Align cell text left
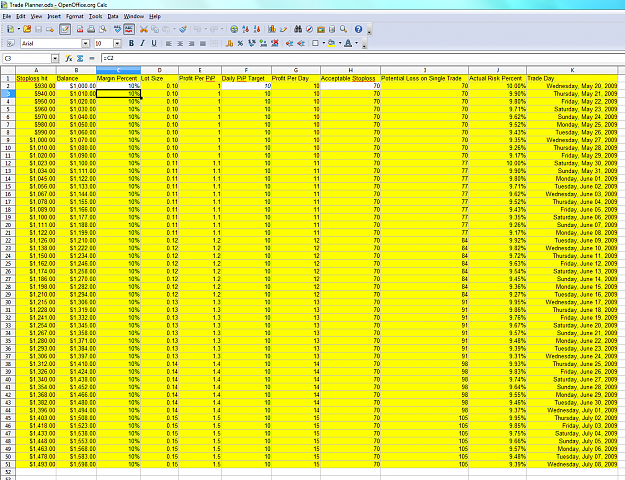 click(x=169, y=43)
